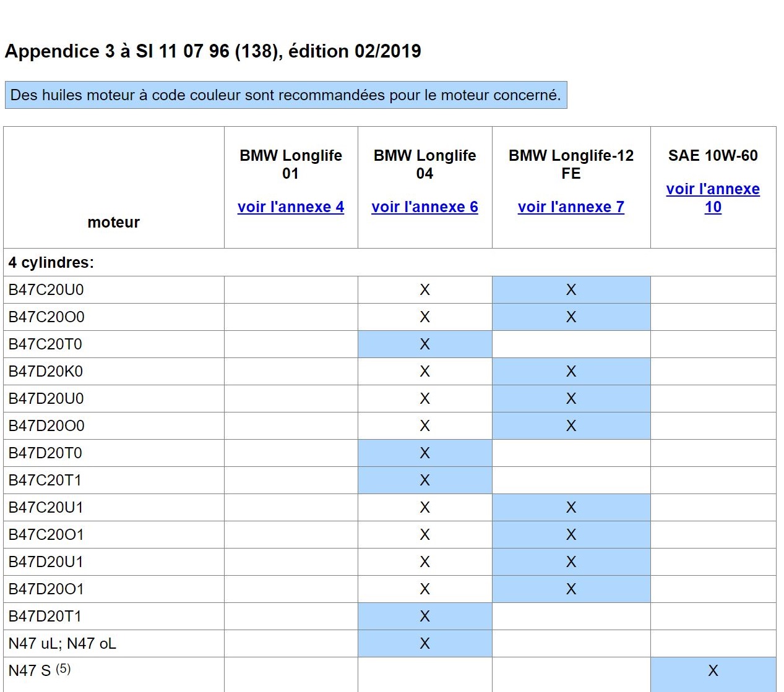
Task: Click the Longlife 04 X for N47 uL; N47 oL
Action: (x=424, y=643)
